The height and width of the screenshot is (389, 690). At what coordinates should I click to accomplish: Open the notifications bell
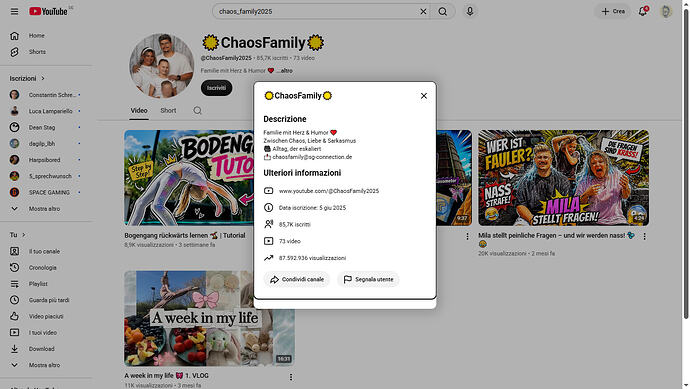click(x=643, y=11)
